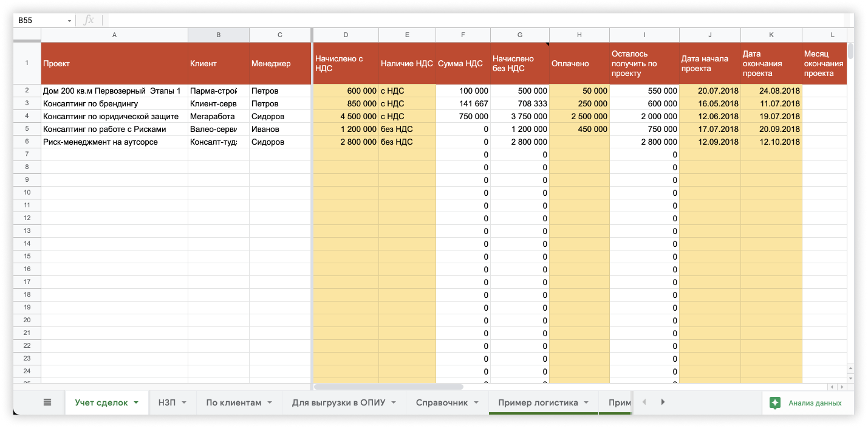Open the Учет сделок tab menu arrow
The image size is (868, 428).
coord(136,402)
